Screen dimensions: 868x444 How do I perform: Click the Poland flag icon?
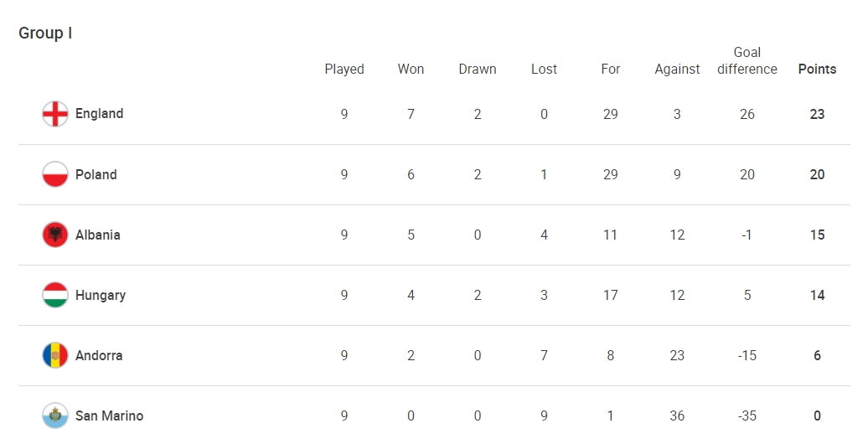[55, 174]
